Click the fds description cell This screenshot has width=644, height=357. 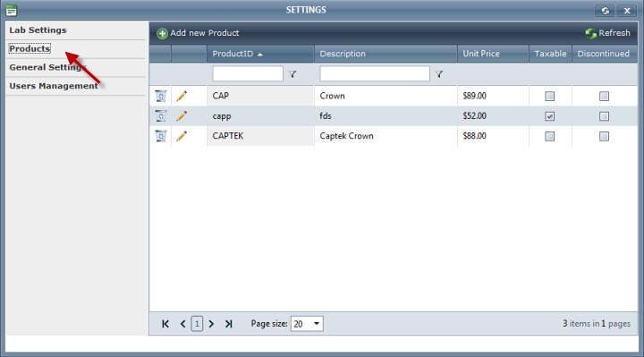(x=386, y=115)
